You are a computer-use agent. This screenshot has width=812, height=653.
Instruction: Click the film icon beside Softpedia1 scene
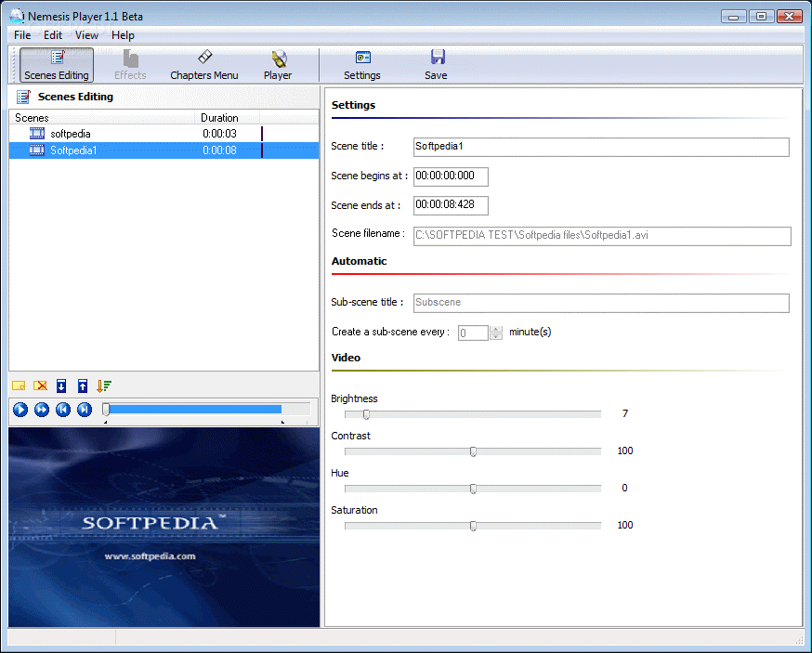tap(37, 150)
